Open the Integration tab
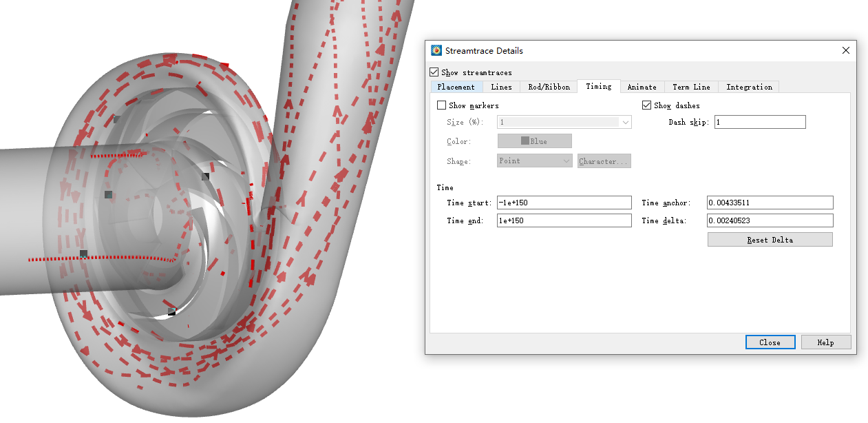The width and height of the screenshot is (868, 423). click(x=749, y=87)
